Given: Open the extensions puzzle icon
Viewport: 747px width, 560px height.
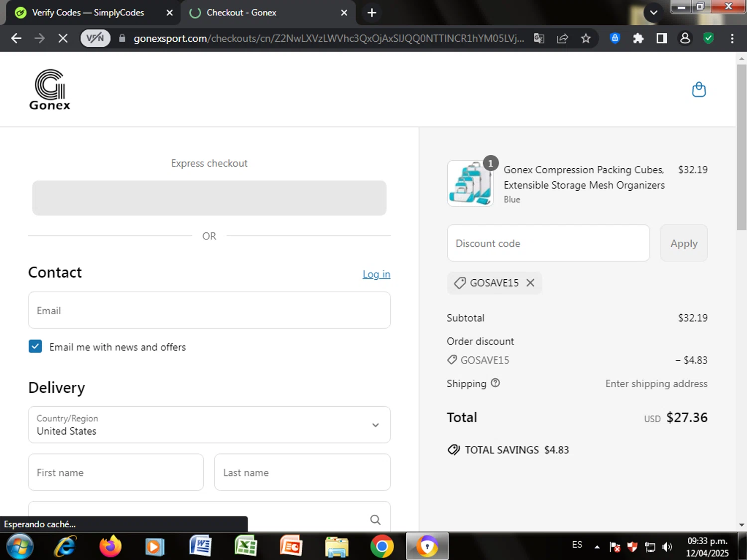Looking at the screenshot, I should click(x=638, y=38).
